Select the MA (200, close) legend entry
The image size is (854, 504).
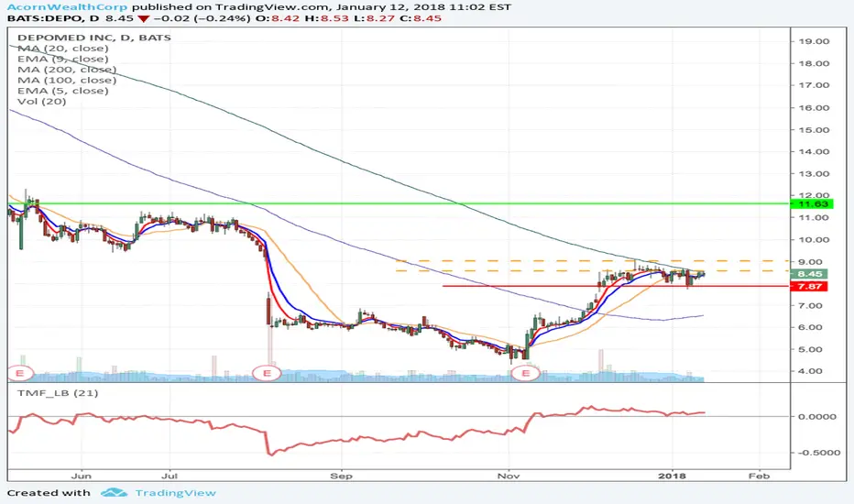(x=67, y=70)
